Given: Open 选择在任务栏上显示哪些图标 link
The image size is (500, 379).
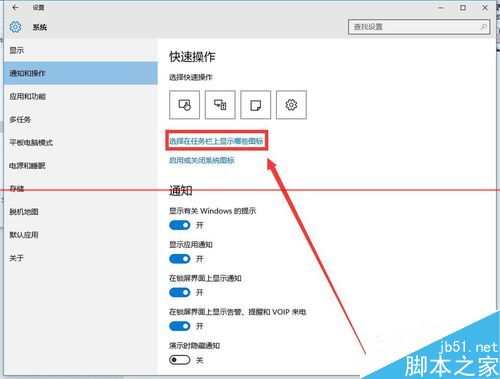Looking at the screenshot, I should pos(216,141).
